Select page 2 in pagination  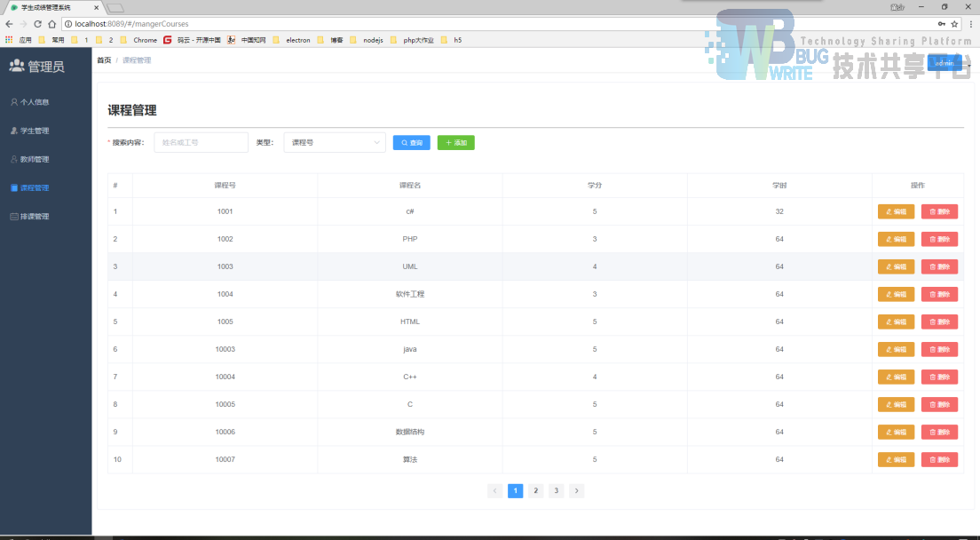click(x=535, y=490)
